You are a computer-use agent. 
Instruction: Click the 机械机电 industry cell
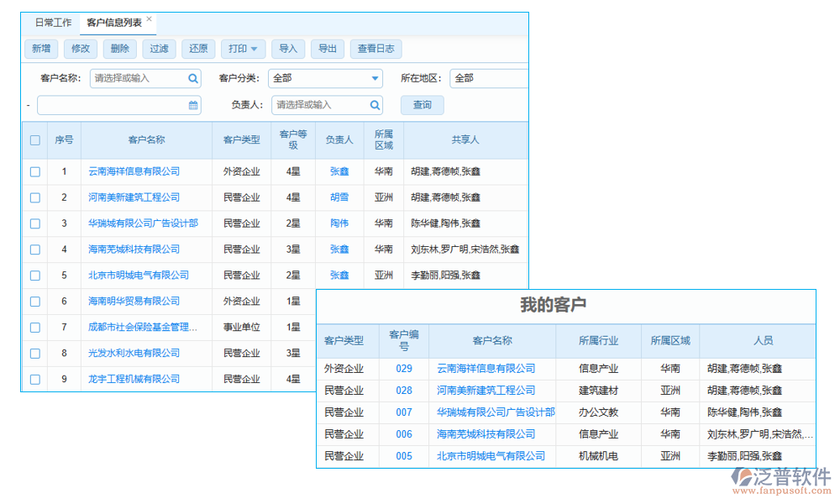(x=598, y=456)
